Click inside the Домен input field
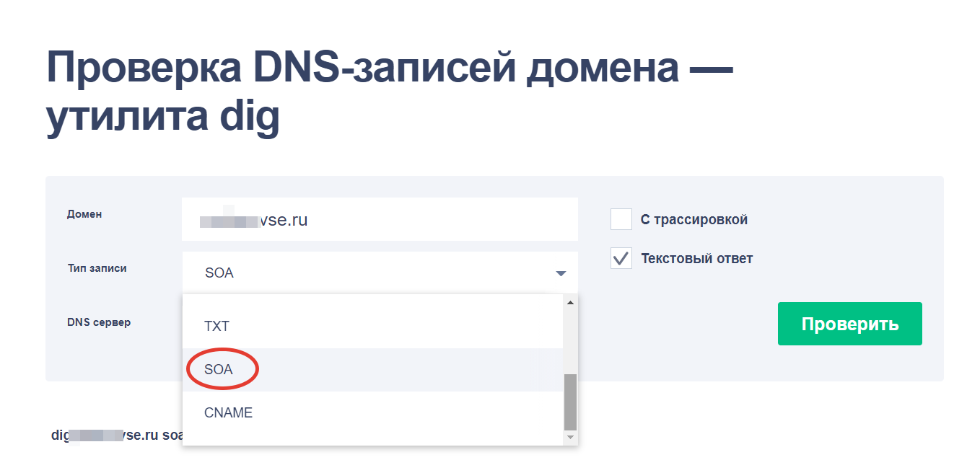 click(x=379, y=219)
